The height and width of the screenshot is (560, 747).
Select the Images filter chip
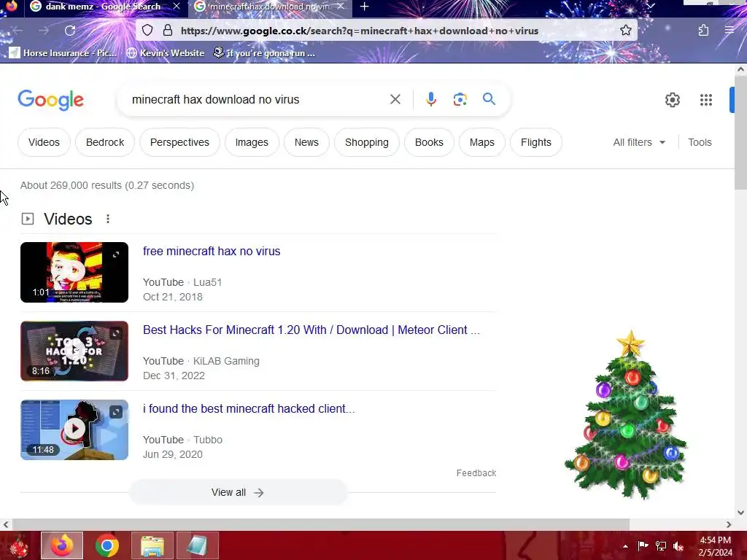pyautogui.click(x=252, y=142)
